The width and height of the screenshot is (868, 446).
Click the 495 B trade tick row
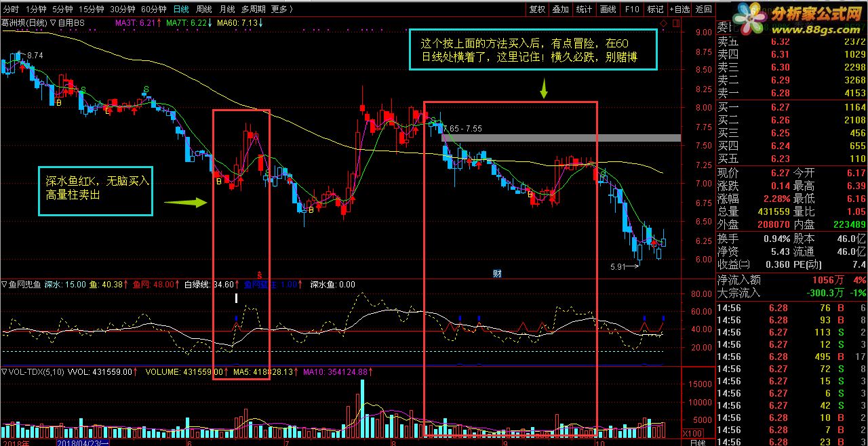791,357
